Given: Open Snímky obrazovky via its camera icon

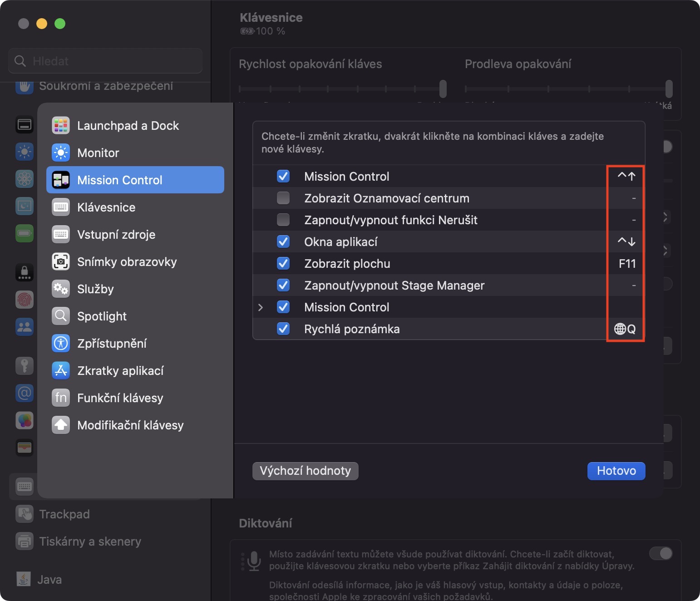Looking at the screenshot, I should tap(61, 262).
